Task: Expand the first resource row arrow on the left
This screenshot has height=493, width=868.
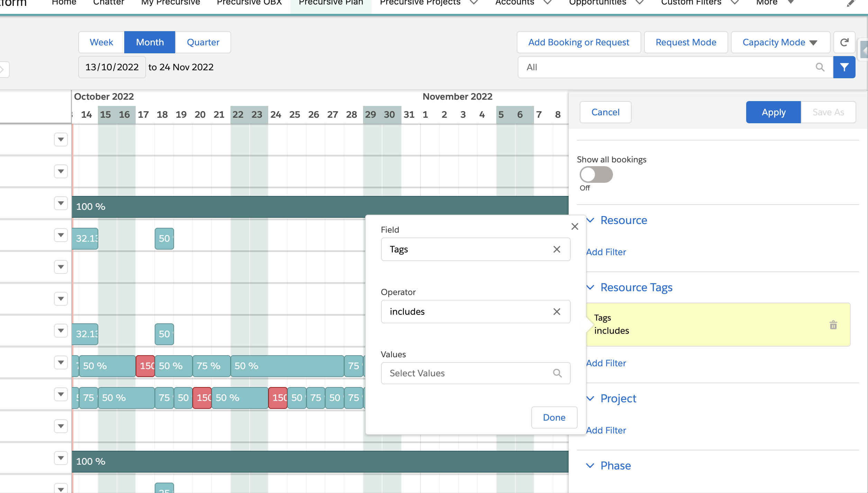Action: pyautogui.click(x=61, y=139)
